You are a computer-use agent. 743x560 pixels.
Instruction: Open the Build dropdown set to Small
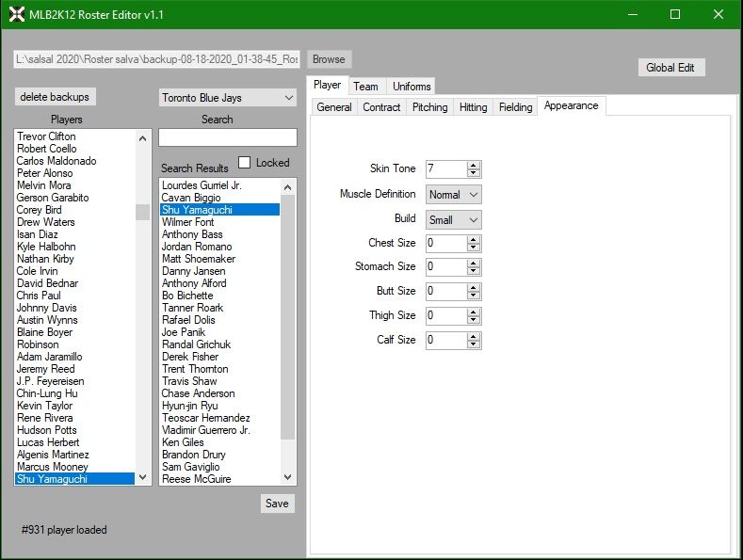pyautogui.click(x=454, y=220)
